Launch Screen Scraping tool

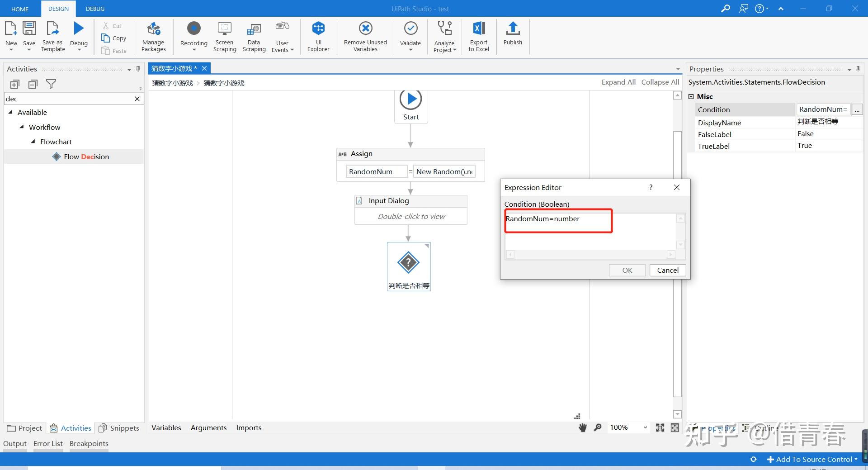tap(224, 36)
